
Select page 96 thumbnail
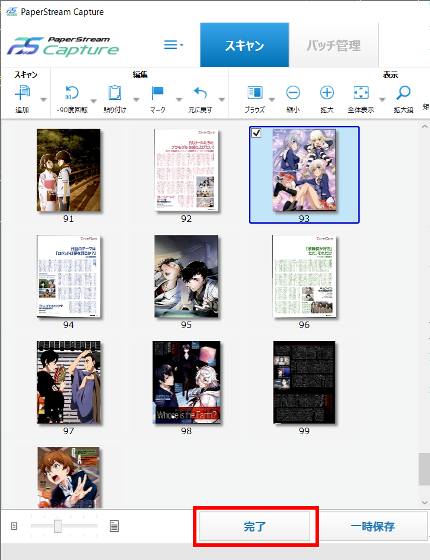point(304,276)
